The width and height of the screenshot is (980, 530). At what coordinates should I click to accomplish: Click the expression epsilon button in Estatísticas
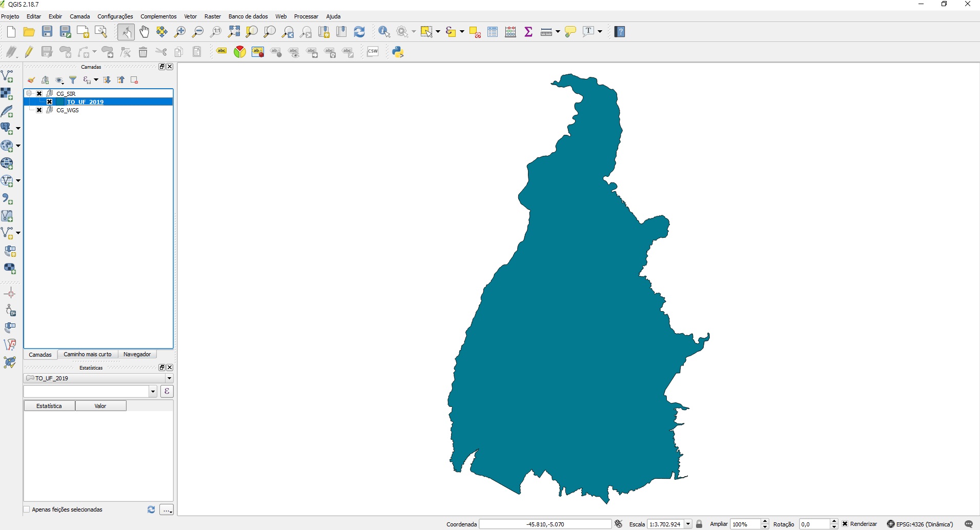(x=167, y=392)
